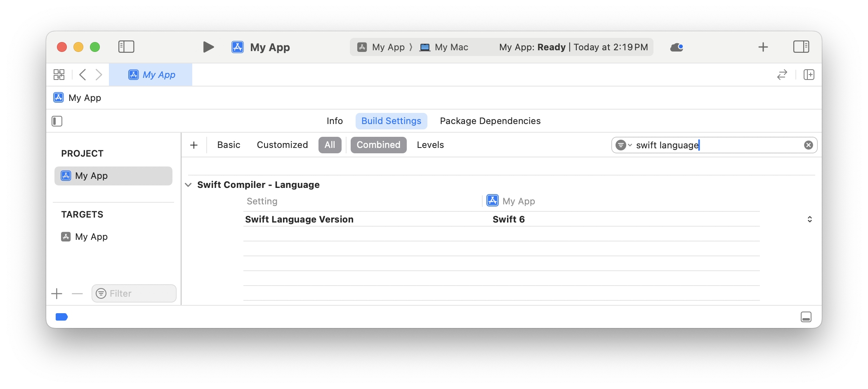Image resolution: width=868 pixels, height=389 pixels.
Task: Go forward in editor history
Action: point(99,75)
